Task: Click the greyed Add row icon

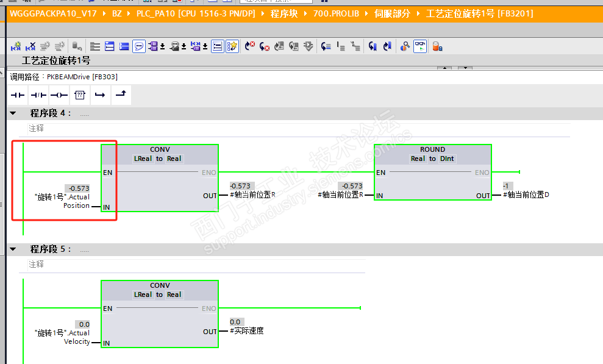Action: click(60, 46)
